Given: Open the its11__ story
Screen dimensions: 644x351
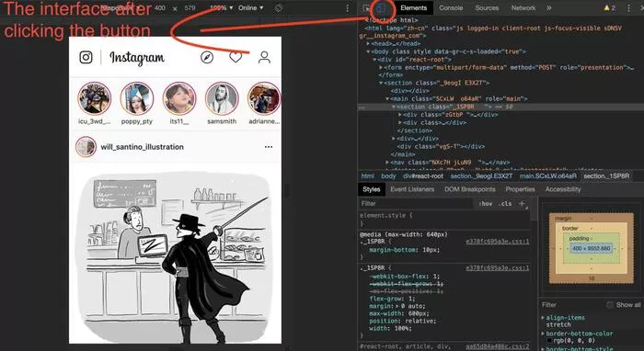Looking at the screenshot, I should point(179,98).
